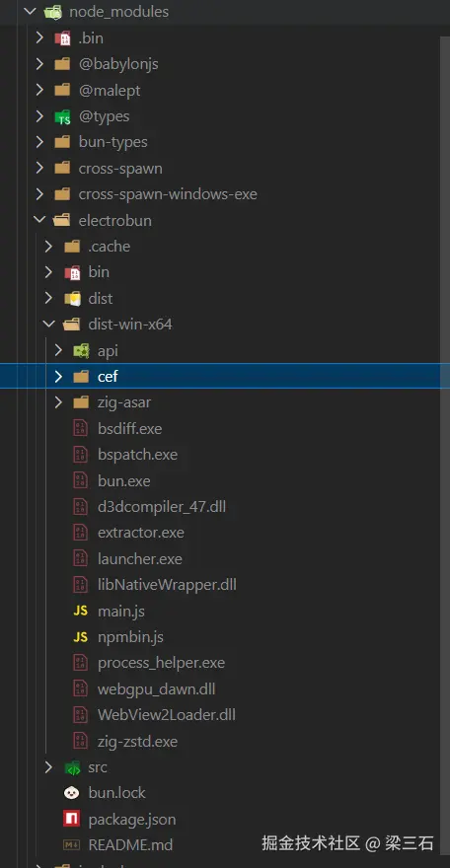Click the bun icon next to bun.lock

click(x=71, y=793)
